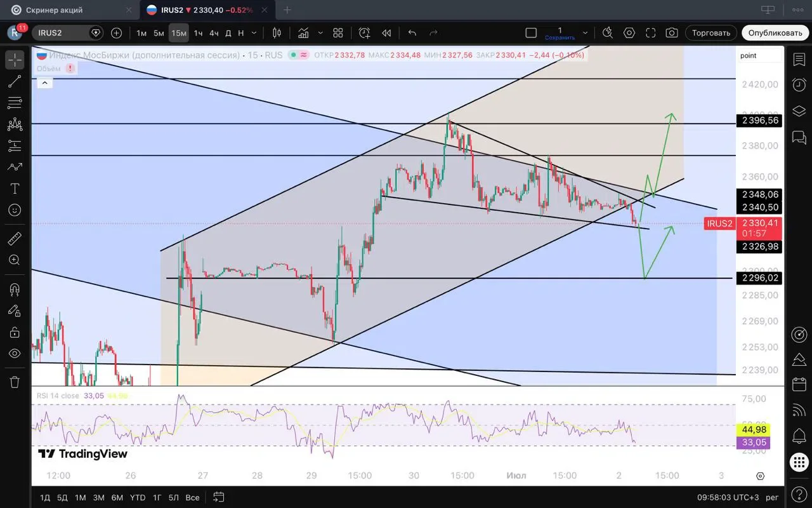The height and width of the screenshot is (508, 812).
Task: Open the indicators chart icon
Action: click(x=304, y=33)
